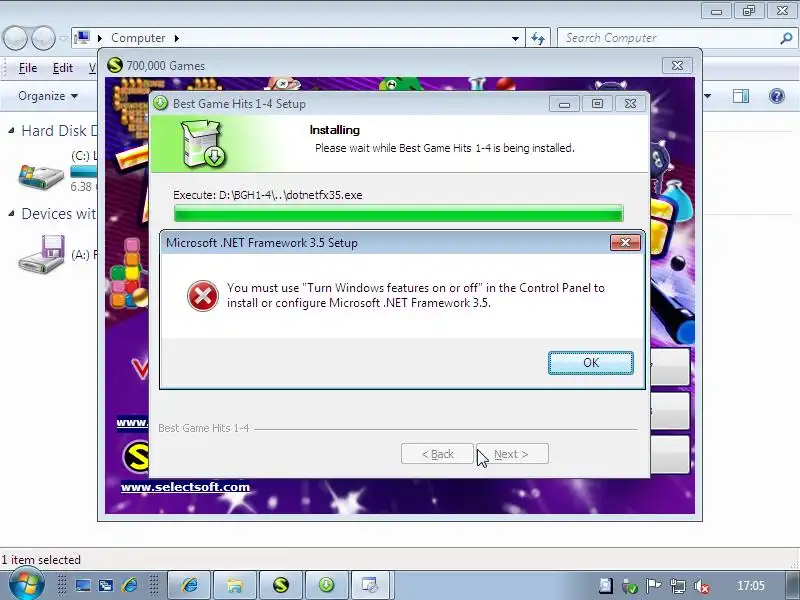The image size is (800, 600).
Task: Open the Edit menu in Explorer
Action: [x=63, y=68]
